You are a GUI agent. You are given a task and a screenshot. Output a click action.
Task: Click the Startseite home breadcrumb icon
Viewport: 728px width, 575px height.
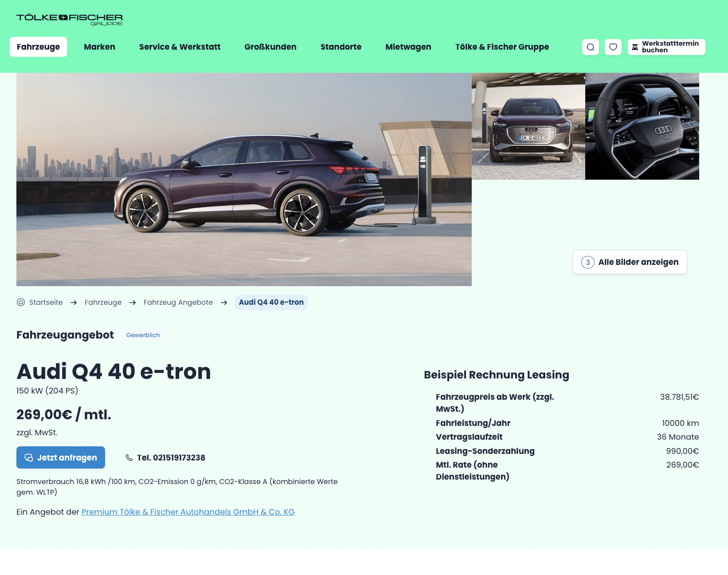tap(21, 302)
